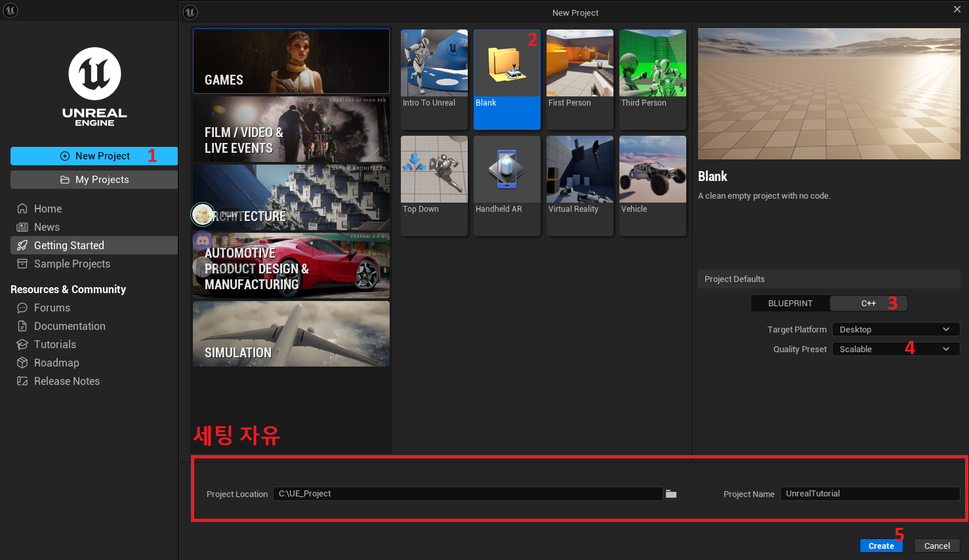Click the Roadmap cube icon

pos(22,363)
